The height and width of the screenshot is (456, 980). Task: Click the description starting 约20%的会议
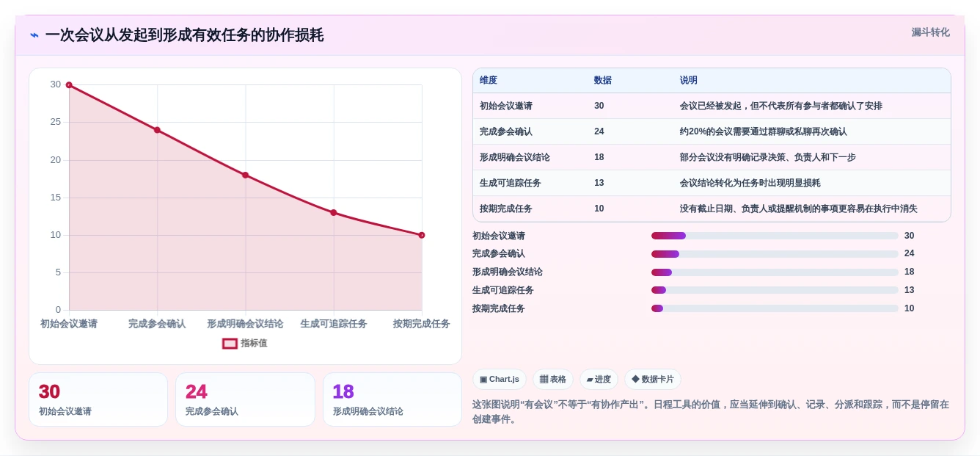763,131
